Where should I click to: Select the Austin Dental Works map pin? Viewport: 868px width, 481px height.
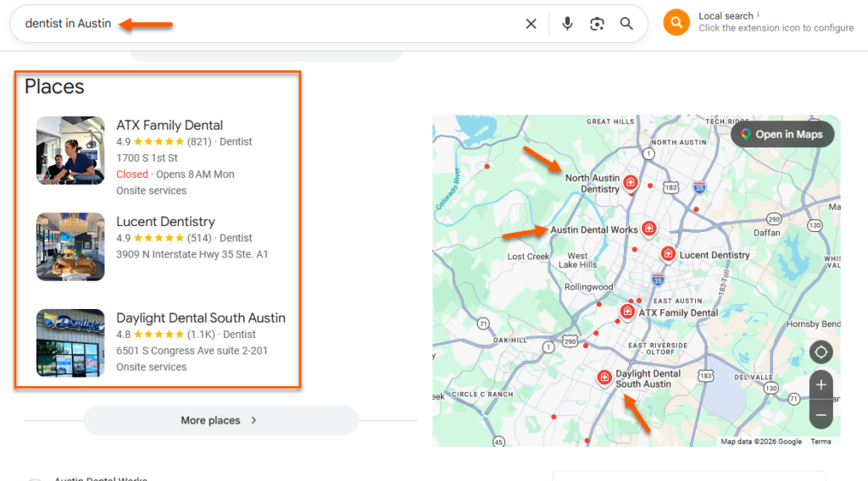pos(648,228)
